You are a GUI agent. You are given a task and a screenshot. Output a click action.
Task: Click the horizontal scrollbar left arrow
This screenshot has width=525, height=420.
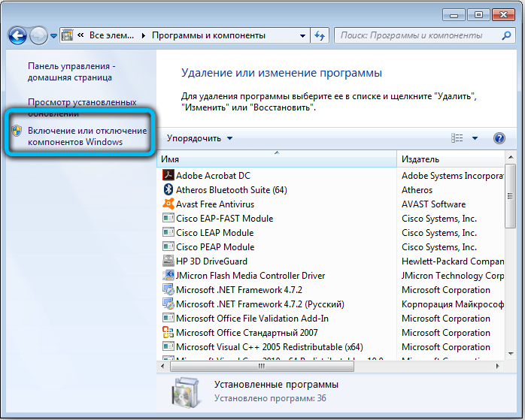tap(162, 366)
